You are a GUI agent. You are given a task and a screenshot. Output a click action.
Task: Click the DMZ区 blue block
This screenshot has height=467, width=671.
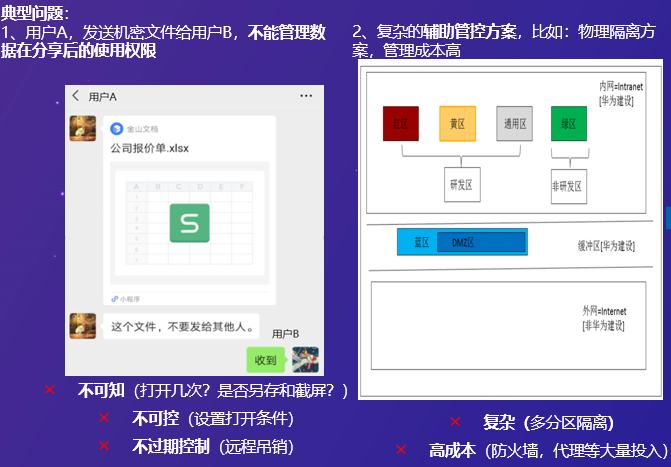481,242
